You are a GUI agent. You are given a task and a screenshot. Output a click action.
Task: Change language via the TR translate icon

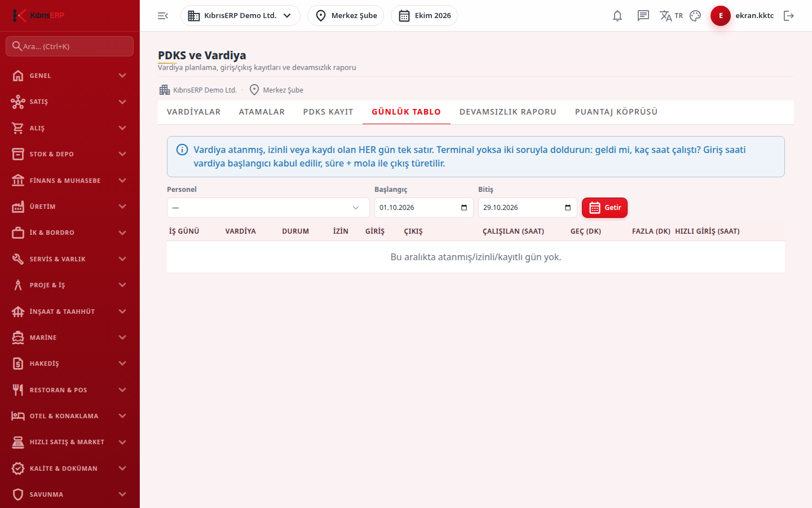point(671,16)
